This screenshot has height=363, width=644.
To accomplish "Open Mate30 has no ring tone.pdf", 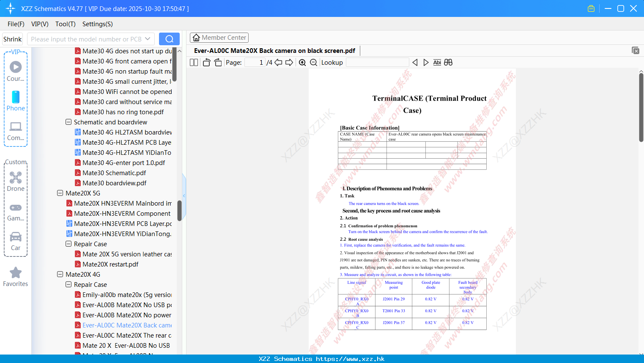I will click(123, 112).
